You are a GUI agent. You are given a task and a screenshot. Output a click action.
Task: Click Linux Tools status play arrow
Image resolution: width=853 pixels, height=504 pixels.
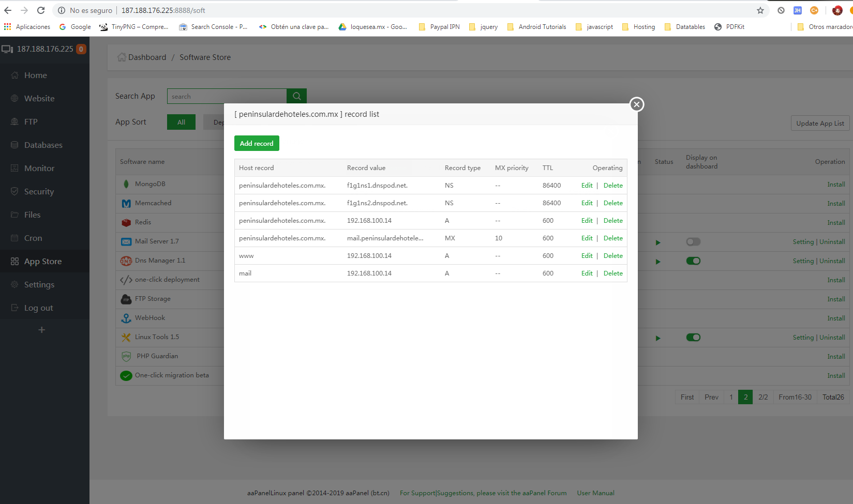pyautogui.click(x=658, y=338)
